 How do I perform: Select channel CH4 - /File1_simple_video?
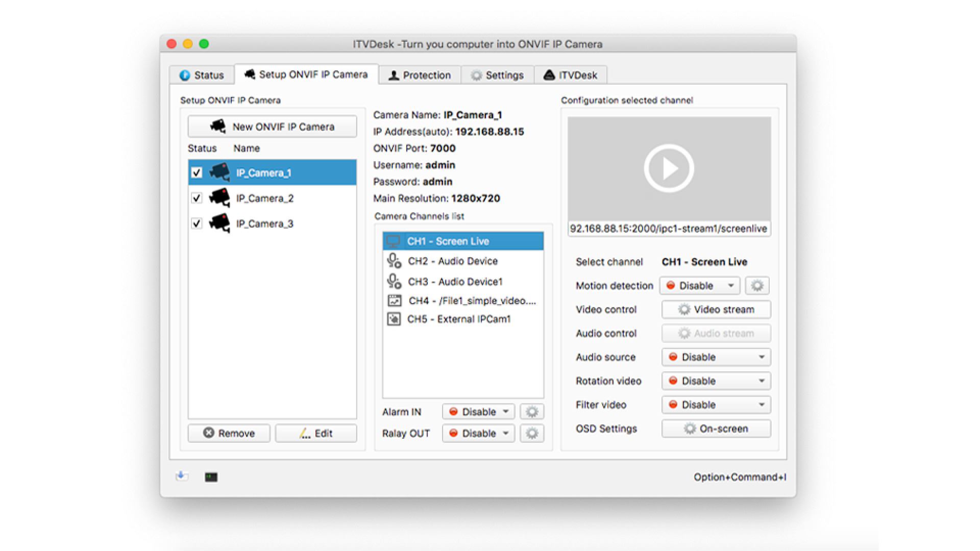(463, 300)
